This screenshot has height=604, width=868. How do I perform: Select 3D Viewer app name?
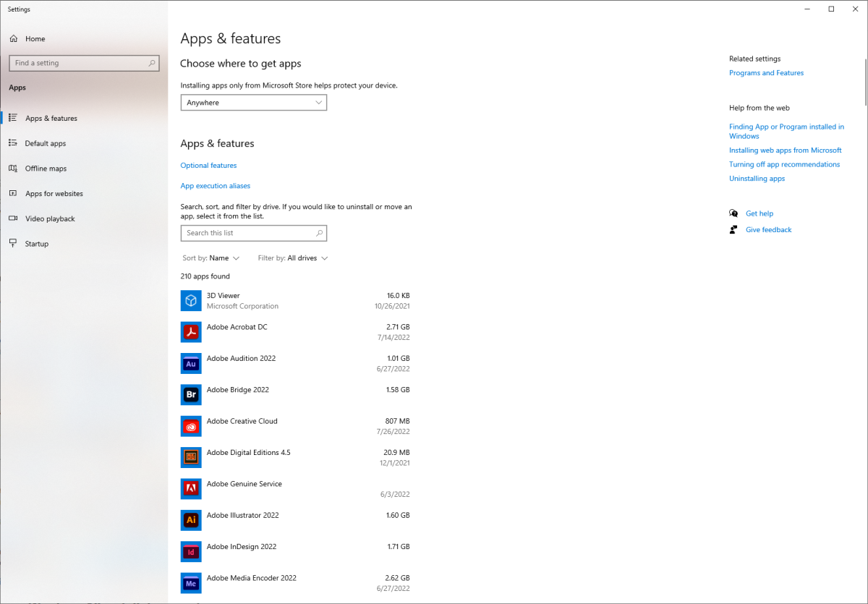click(223, 296)
